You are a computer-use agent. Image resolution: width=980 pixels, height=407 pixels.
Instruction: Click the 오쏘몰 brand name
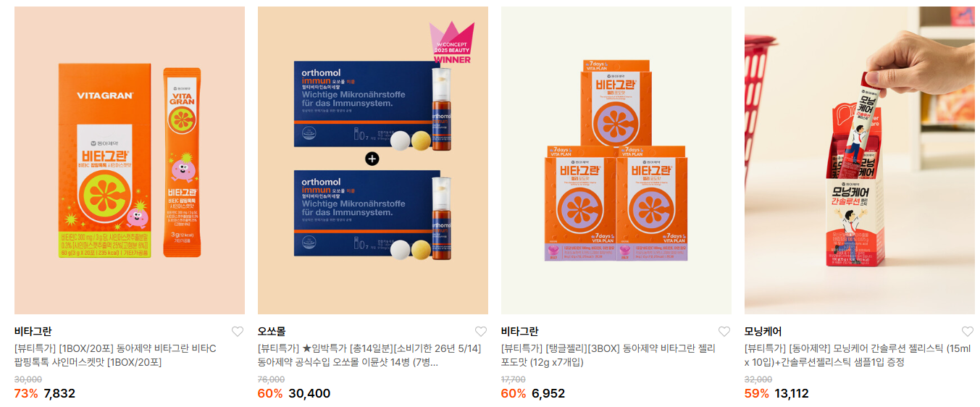tap(272, 332)
